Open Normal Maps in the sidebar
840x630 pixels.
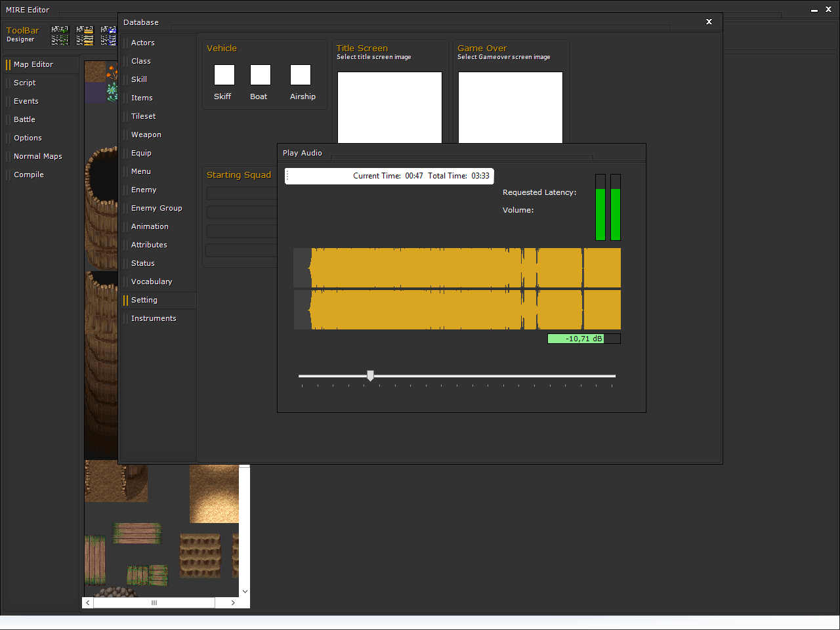pyautogui.click(x=41, y=156)
